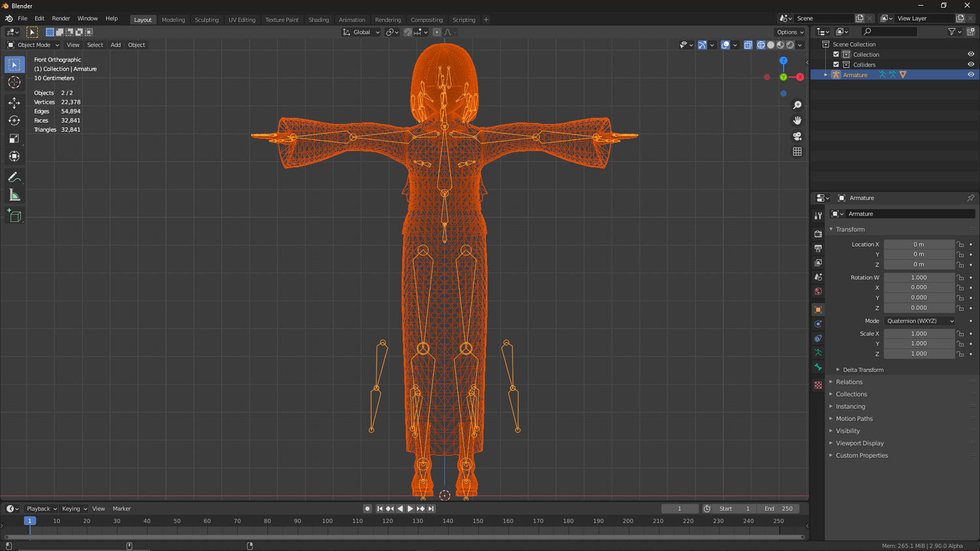The width and height of the screenshot is (980, 551).
Task: Open the World properties tab
Action: coord(818,291)
